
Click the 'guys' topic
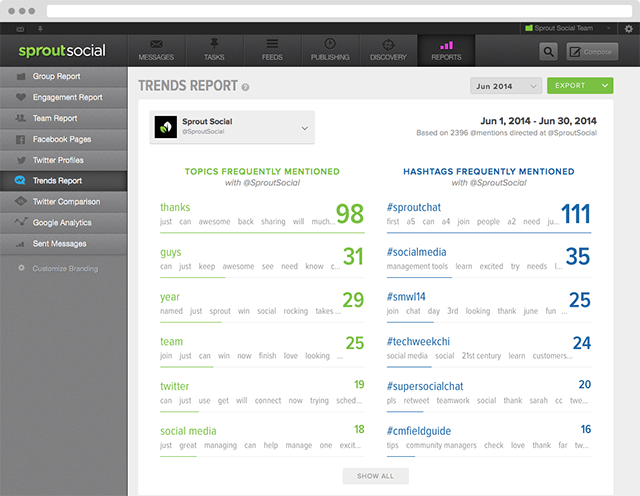tap(171, 252)
